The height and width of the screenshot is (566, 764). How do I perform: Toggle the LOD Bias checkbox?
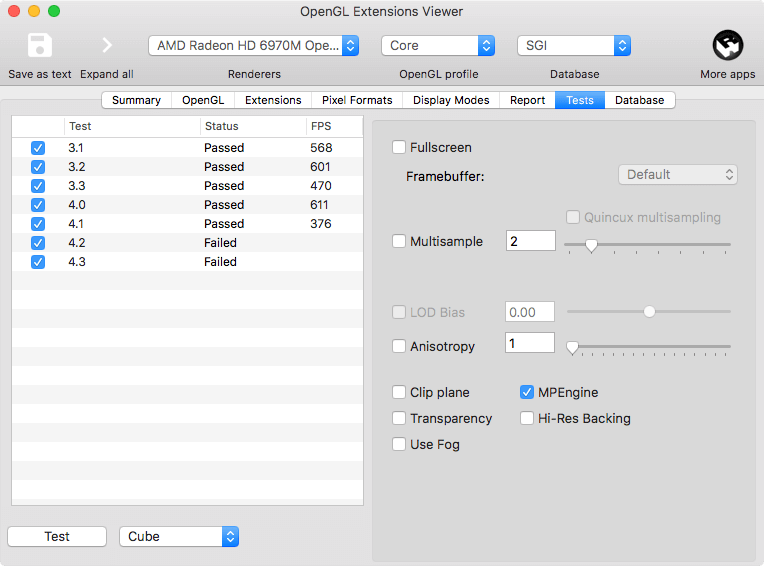[x=399, y=312]
